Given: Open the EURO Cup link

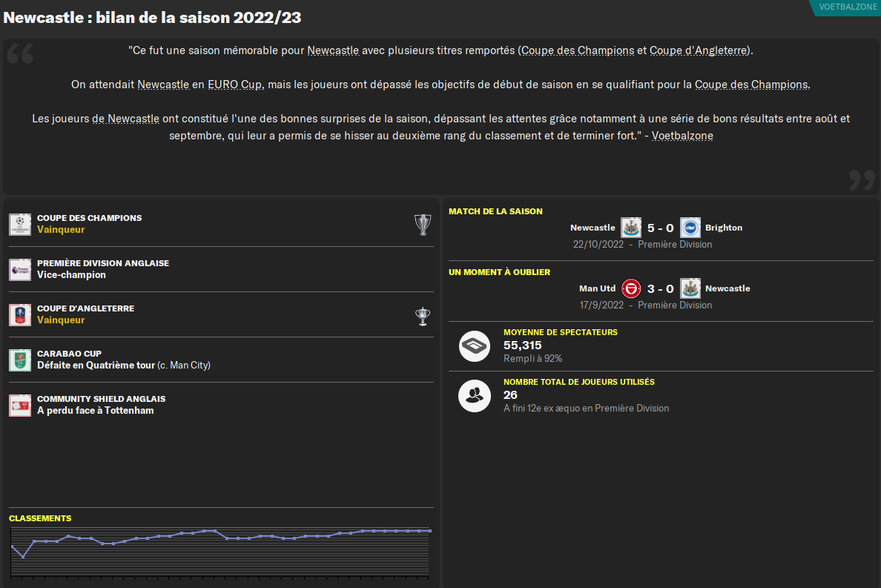Looking at the screenshot, I should point(235,85).
